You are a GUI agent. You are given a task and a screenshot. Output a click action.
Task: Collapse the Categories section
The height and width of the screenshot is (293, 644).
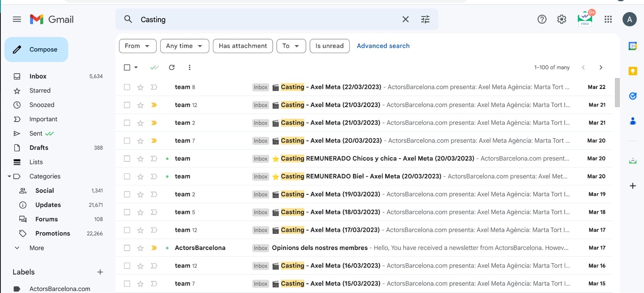pos(9,176)
